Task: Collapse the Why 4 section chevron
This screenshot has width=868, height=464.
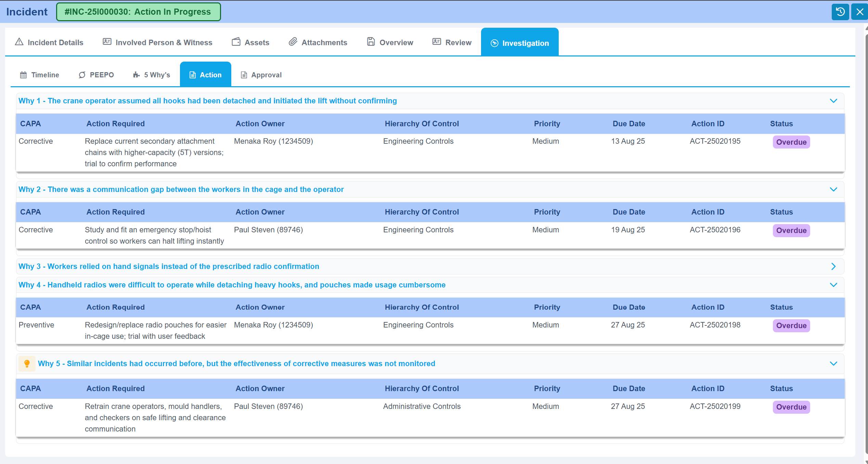Action: (x=833, y=285)
